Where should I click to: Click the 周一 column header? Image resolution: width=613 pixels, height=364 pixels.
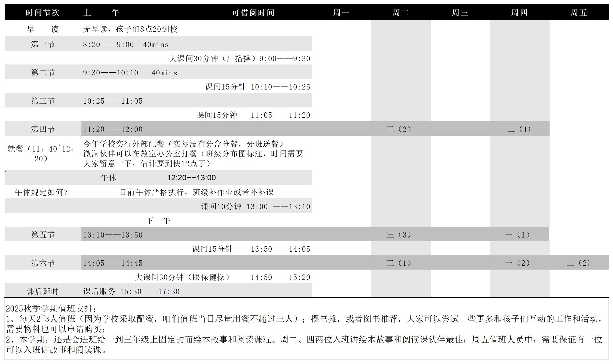tap(341, 13)
